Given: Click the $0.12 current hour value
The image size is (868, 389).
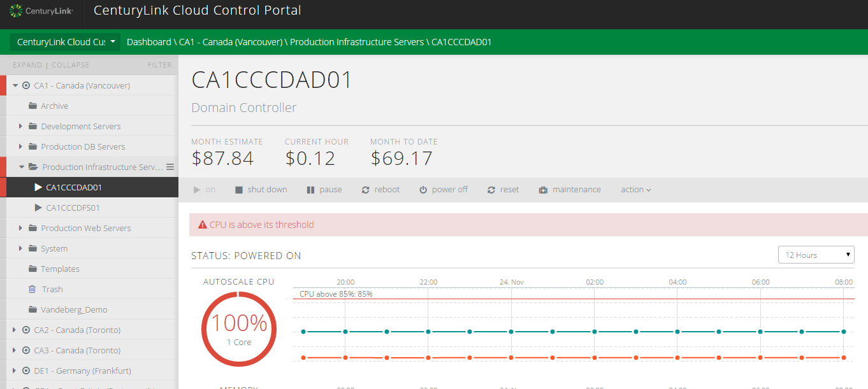Looking at the screenshot, I should [310, 159].
